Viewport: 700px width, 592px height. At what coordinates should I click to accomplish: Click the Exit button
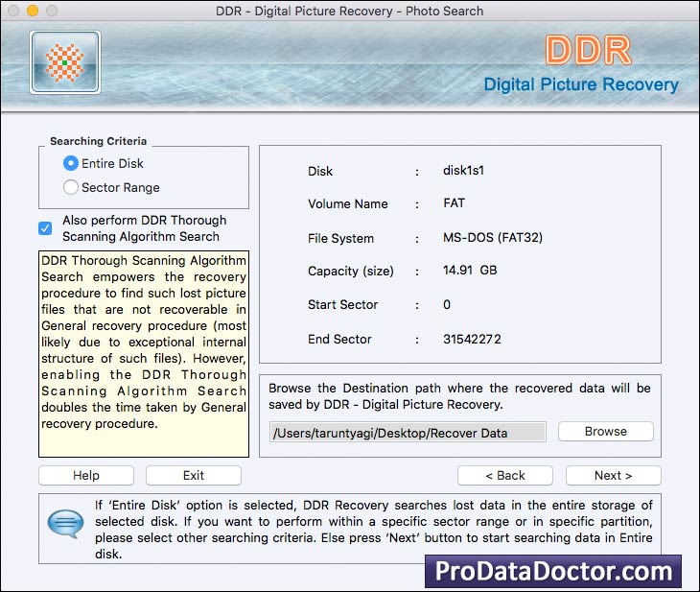194,475
